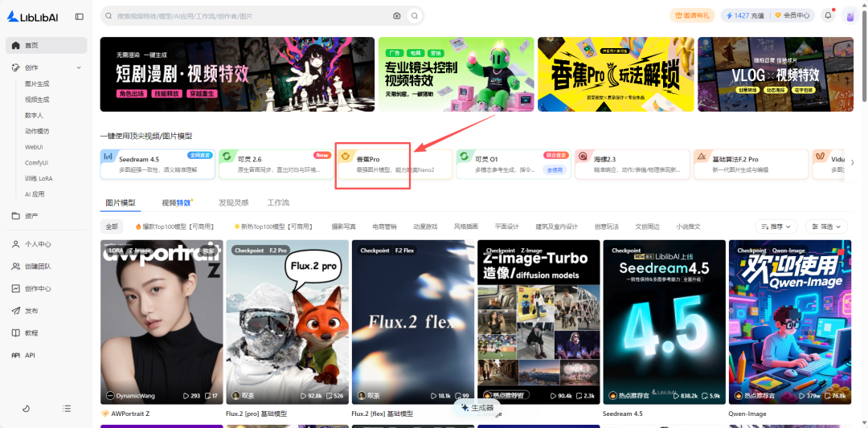Click the magnifier search button
This screenshot has width=868, height=428.
point(414,15)
